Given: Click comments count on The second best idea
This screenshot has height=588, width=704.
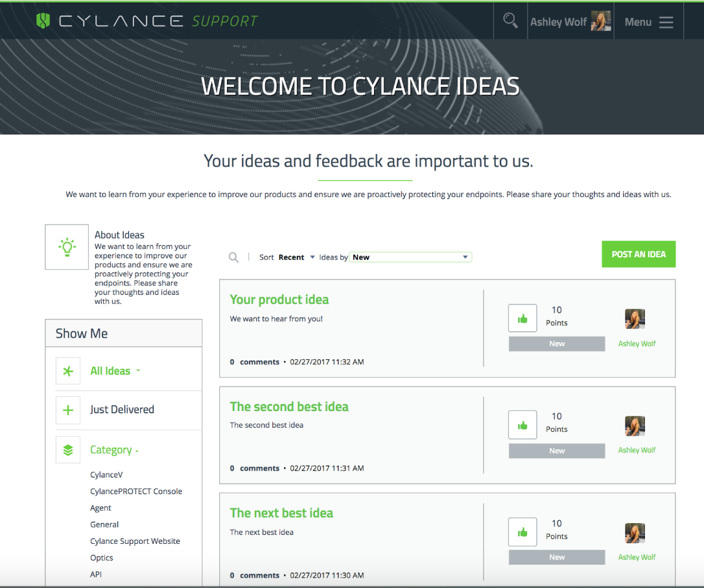Looking at the screenshot, I should click(x=255, y=468).
